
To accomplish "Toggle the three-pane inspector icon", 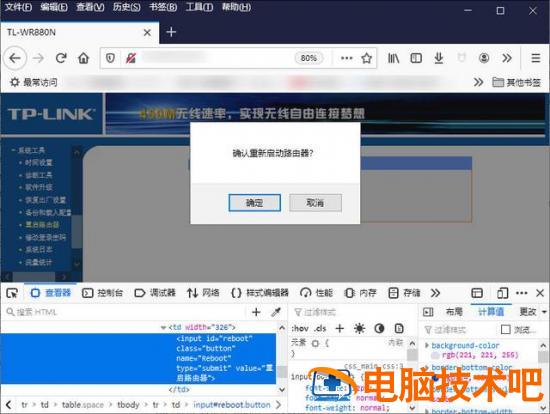I will tap(428, 312).
